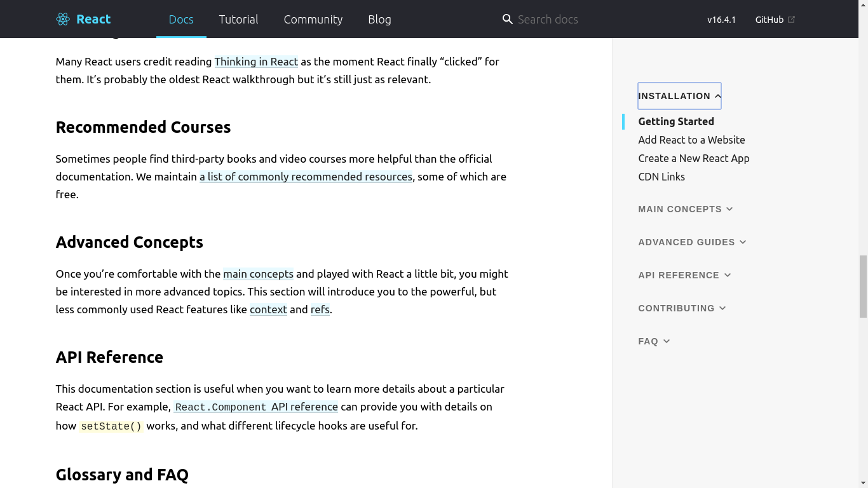Select the Docs navigation item
Screen dimensions: 868x488
(x=181, y=19)
